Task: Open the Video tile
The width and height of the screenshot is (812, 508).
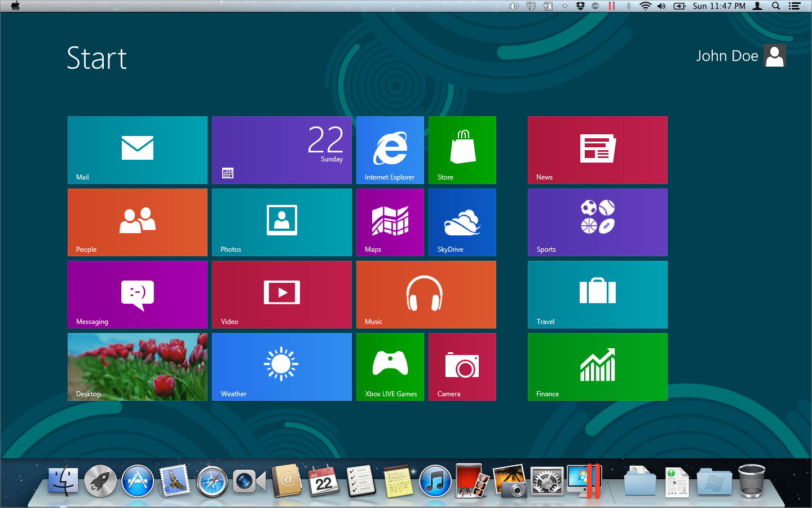Action: pyautogui.click(x=282, y=295)
